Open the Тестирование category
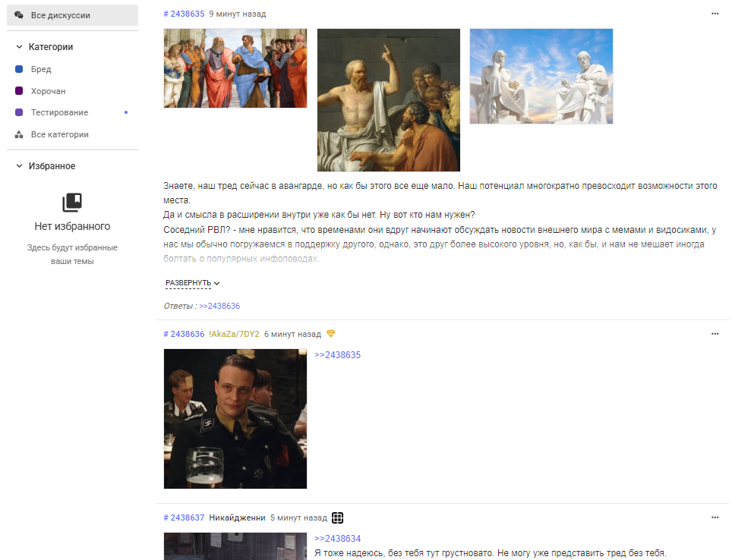The width and height of the screenshot is (754, 560). tap(60, 112)
